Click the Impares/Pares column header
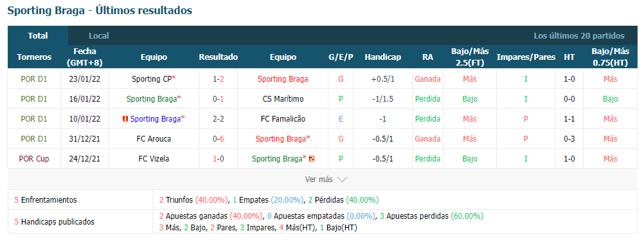The width and height of the screenshot is (644, 240). click(x=526, y=57)
